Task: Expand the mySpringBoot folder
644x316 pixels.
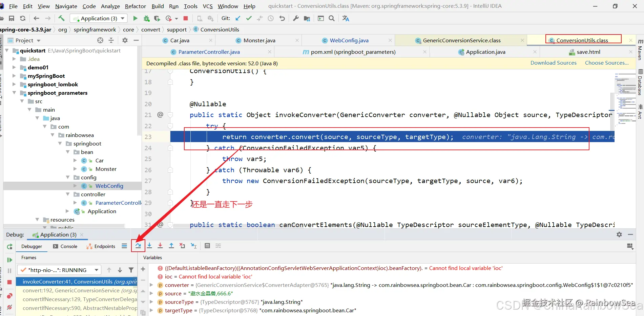Action: coord(14,76)
